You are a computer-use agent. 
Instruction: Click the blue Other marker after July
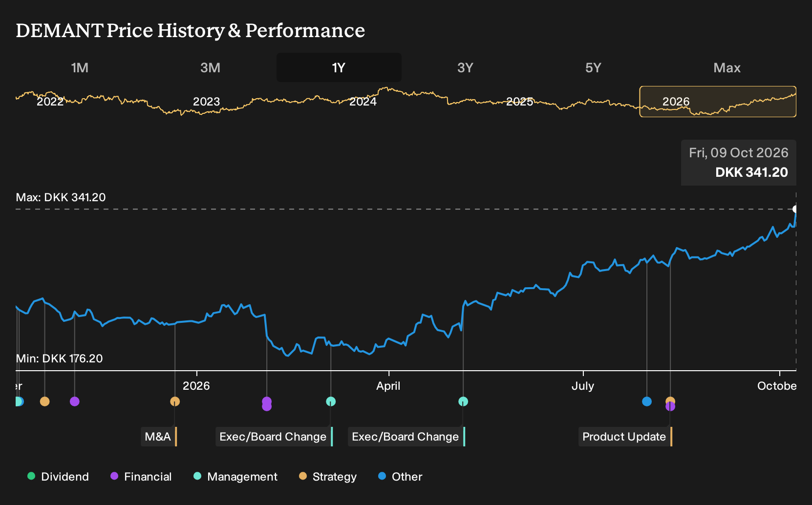[x=647, y=401]
